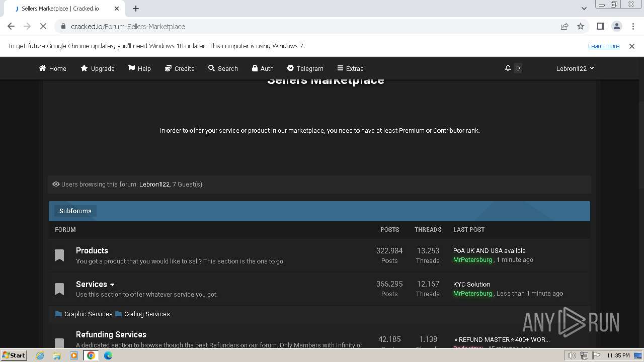Open the Credits page
Screen dimensions: 644x362
[x=180, y=68]
